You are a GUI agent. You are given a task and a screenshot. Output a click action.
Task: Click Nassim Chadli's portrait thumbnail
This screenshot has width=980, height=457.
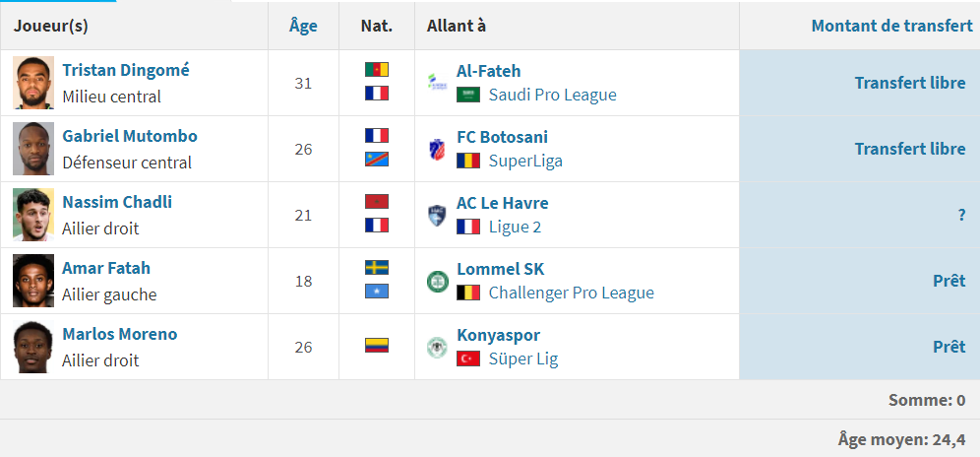(33, 215)
